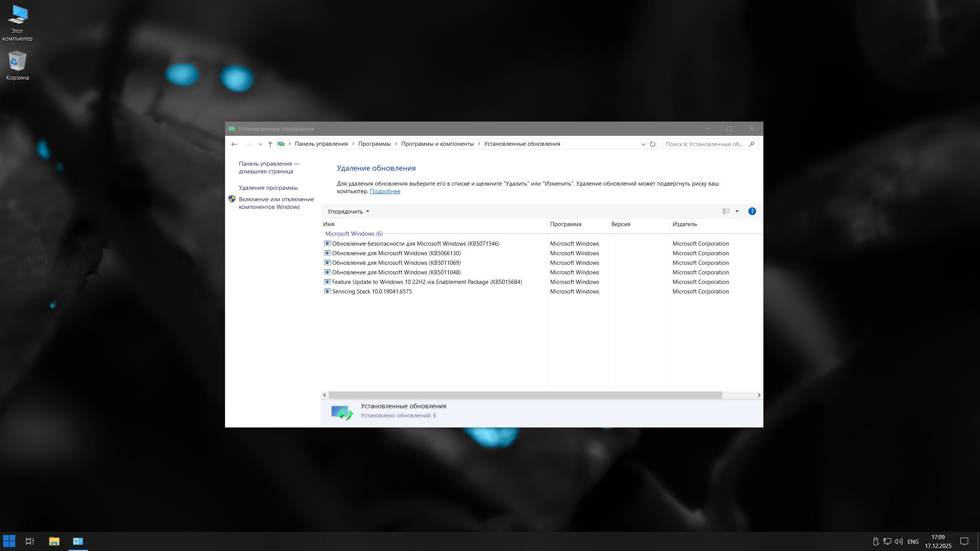Image resolution: width=980 pixels, height=551 pixels.
Task: Click the change view layout icon
Action: point(726,211)
